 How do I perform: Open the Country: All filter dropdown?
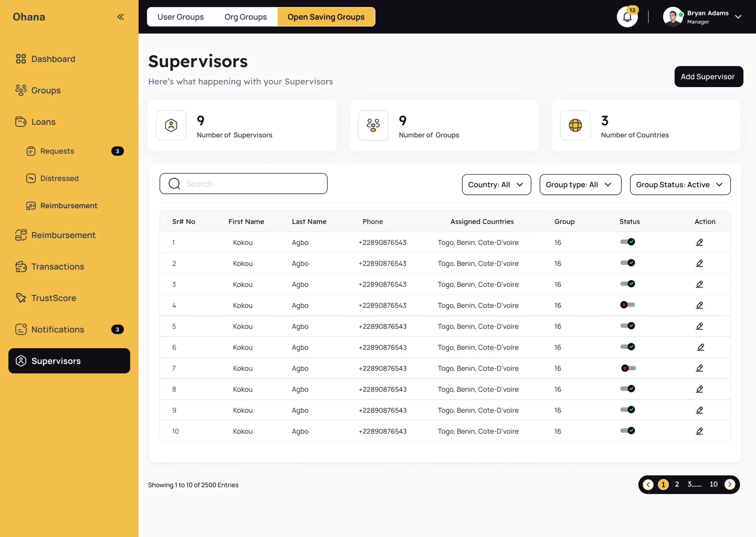click(x=496, y=184)
